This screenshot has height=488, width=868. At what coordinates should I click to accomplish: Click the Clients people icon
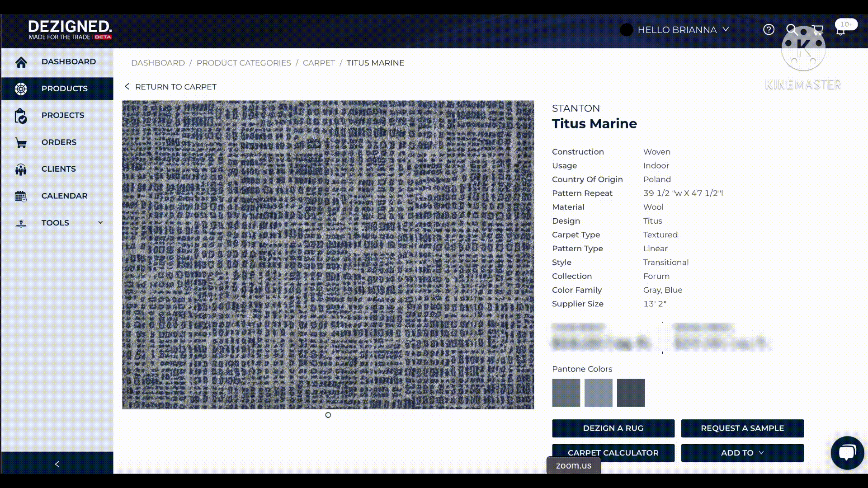click(x=21, y=169)
